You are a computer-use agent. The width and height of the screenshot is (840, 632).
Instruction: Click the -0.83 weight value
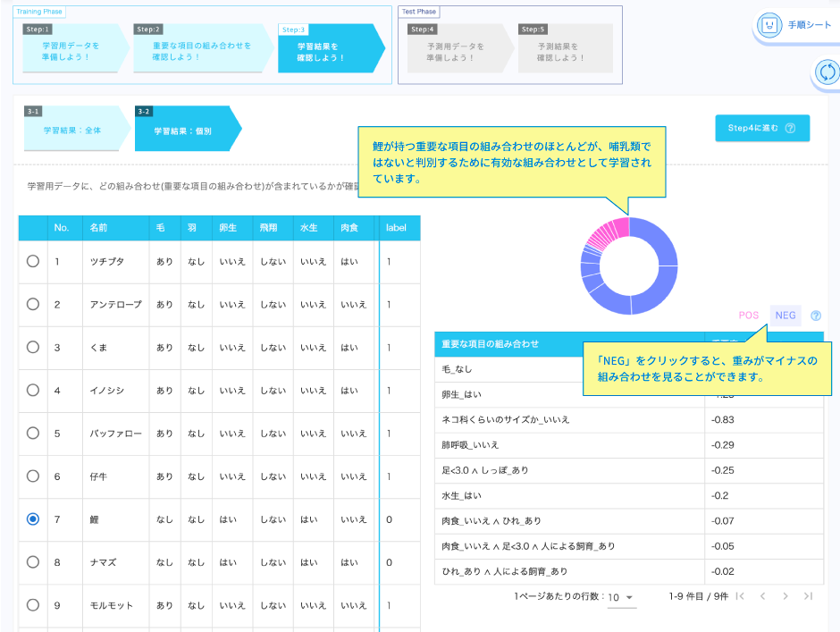point(723,420)
